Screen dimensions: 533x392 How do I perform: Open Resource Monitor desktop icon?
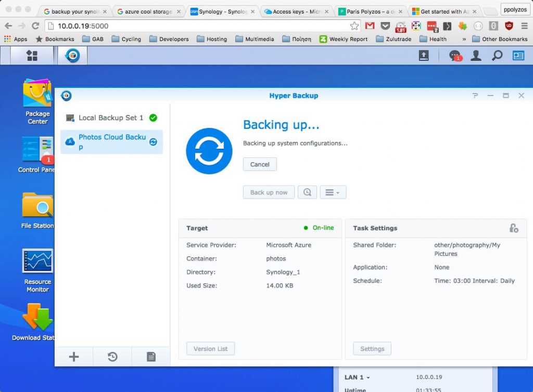[x=37, y=270]
